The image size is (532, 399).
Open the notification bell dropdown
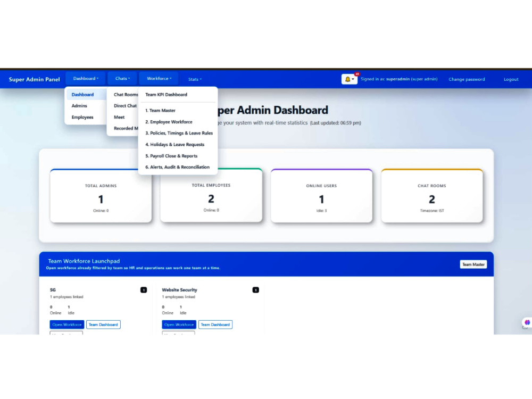pos(349,79)
